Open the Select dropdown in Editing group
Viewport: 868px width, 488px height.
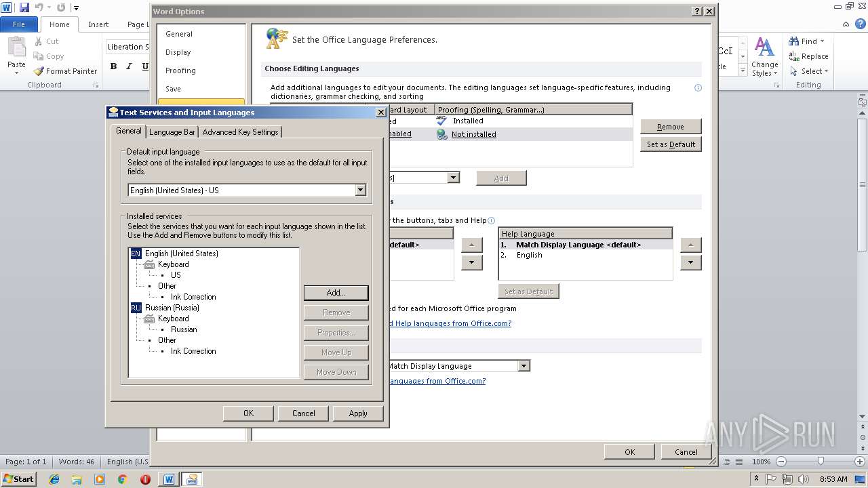click(808, 71)
